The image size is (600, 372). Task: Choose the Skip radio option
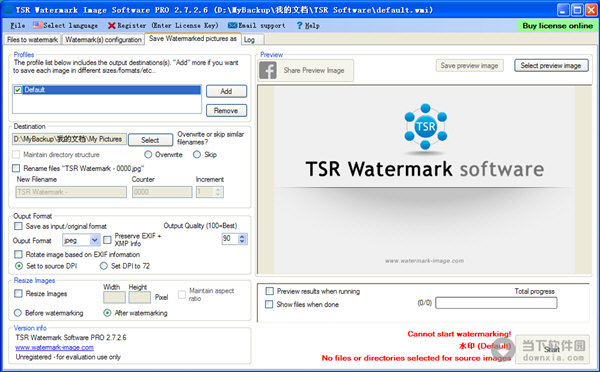197,155
